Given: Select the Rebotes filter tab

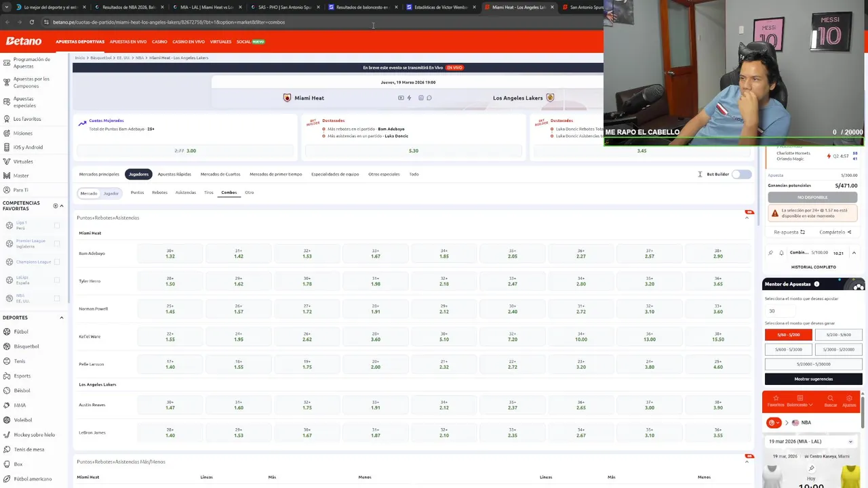Looking at the screenshot, I should pyautogui.click(x=159, y=192).
